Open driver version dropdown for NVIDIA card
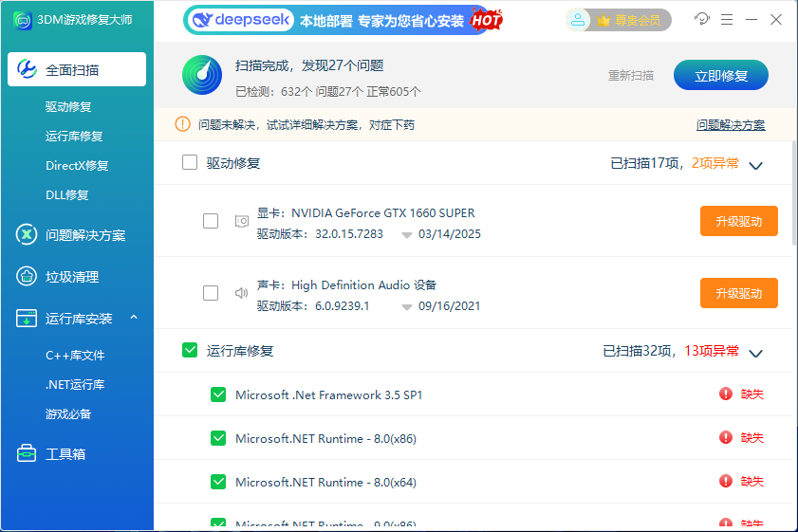 [x=406, y=234]
